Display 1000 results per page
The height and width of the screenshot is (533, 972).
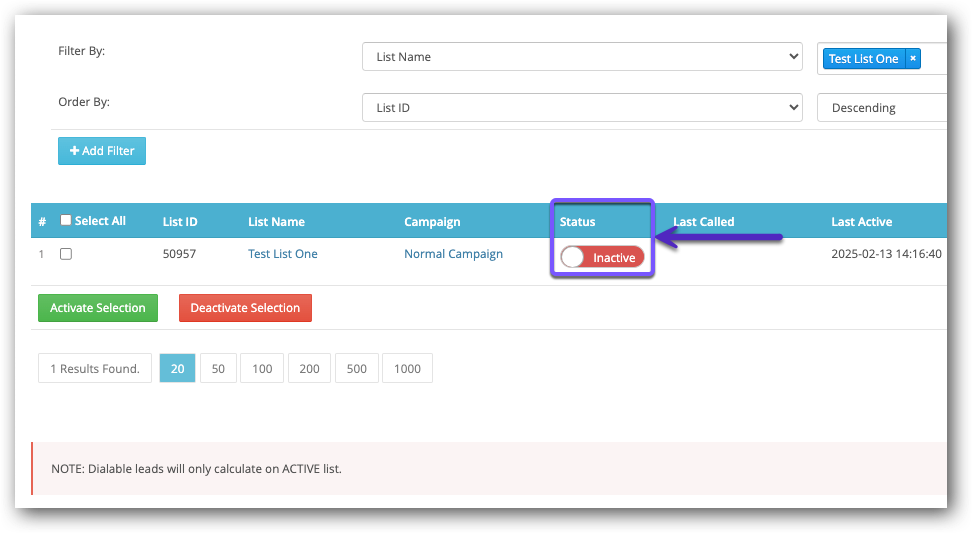click(407, 369)
